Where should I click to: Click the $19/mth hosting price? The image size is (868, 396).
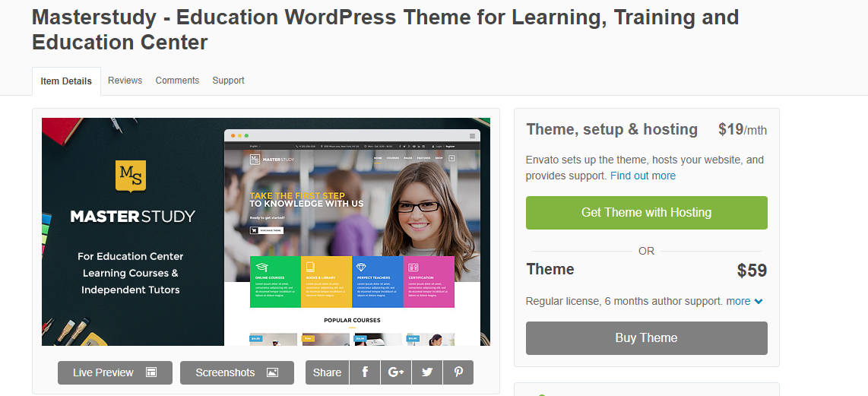click(743, 130)
